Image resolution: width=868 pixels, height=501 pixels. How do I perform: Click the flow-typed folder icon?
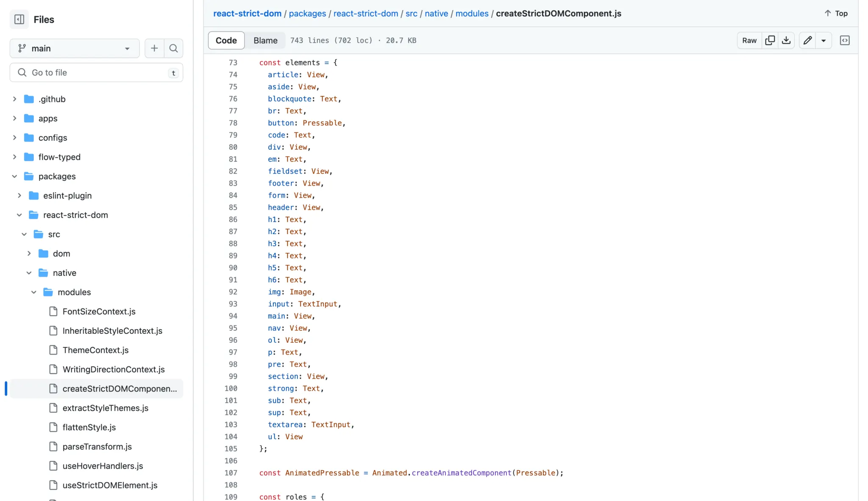point(29,157)
